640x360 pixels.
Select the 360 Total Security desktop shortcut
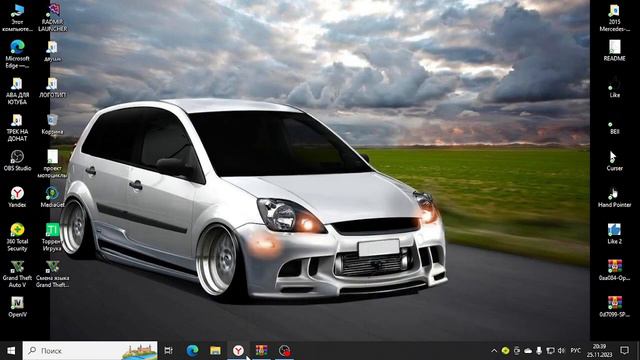[x=17, y=237]
